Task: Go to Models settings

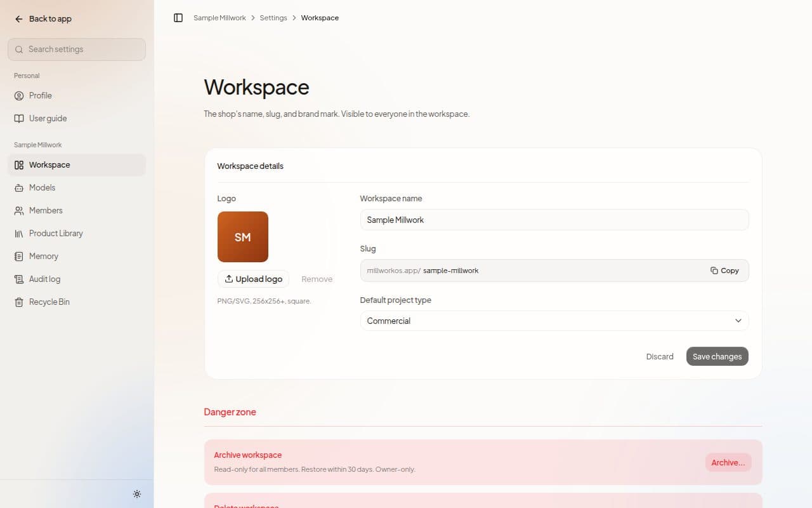Action: 77,187
